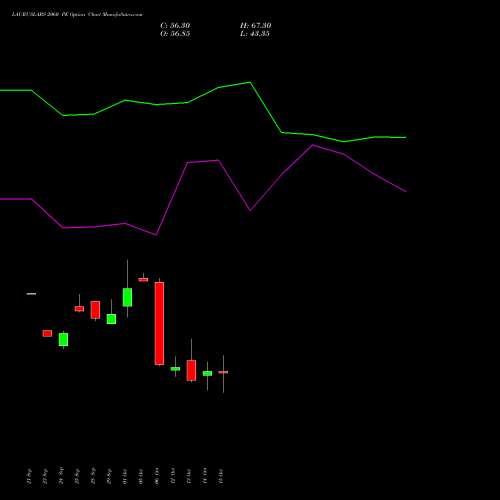Click the tall red candle above 06 Oct
This screenshot has width=500, height=500.
point(159,323)
